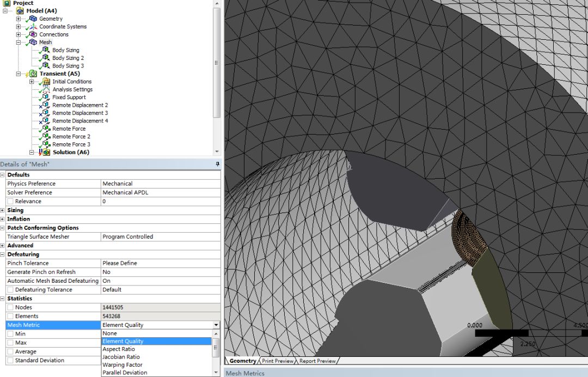The image size is (588, 377).
Task: Click the Remote Force 3 icon
Action: [46, 144]
